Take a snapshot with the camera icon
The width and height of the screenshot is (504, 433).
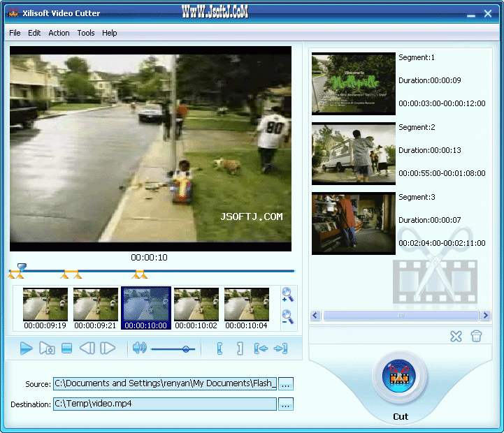pyautogui.click(x=47, y=348)
